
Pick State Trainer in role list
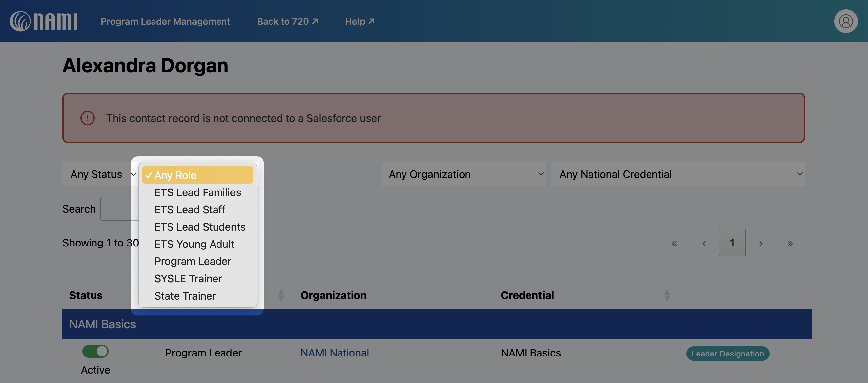pyautogui.click(x=185, y=296)
